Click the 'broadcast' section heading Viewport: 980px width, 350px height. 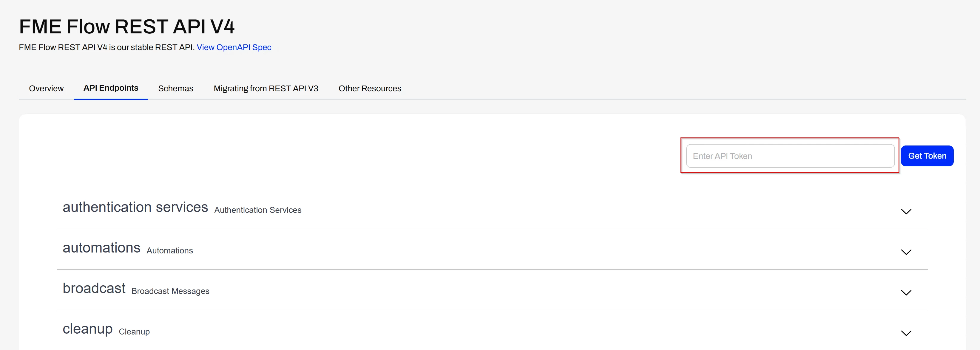click(94, 288)
